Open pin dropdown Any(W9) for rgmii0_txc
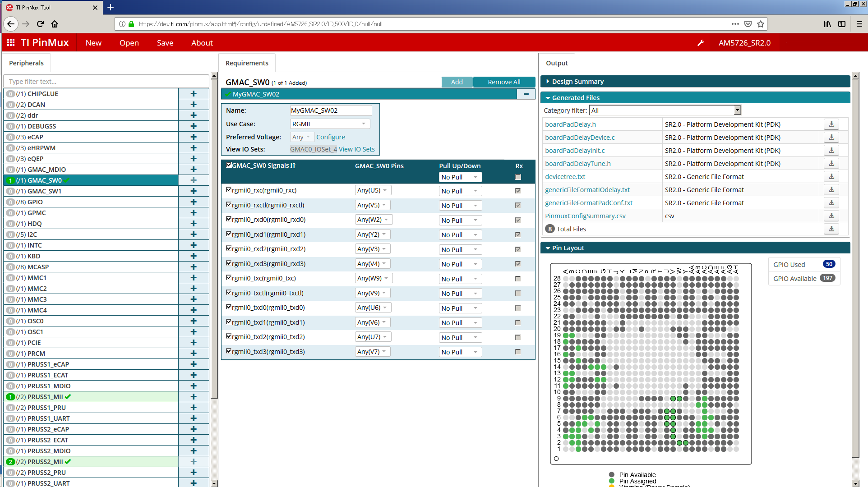Image resolution: width=868 pixels, height=487 pixels. click(374, 278)
